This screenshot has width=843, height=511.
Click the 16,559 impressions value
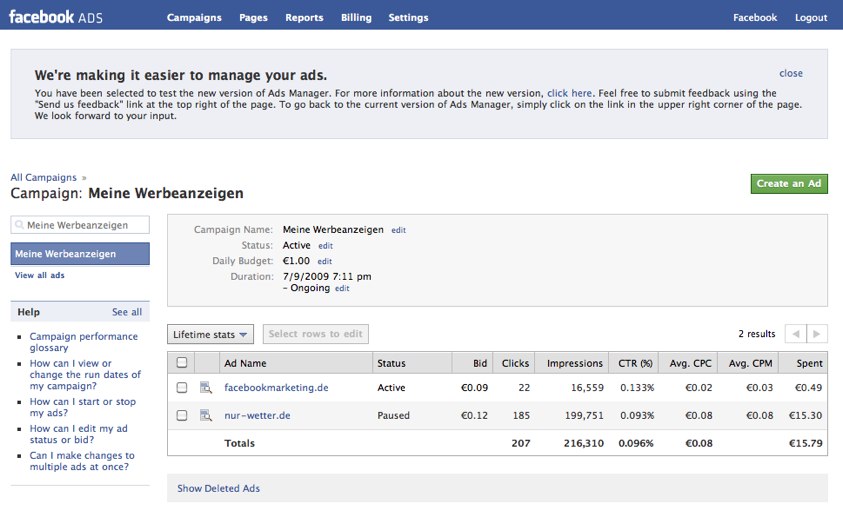click(587, 387)
